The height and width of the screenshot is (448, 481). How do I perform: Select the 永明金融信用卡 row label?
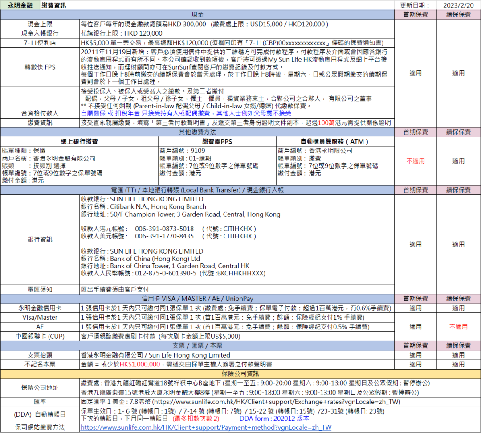(x=40, y=308)
